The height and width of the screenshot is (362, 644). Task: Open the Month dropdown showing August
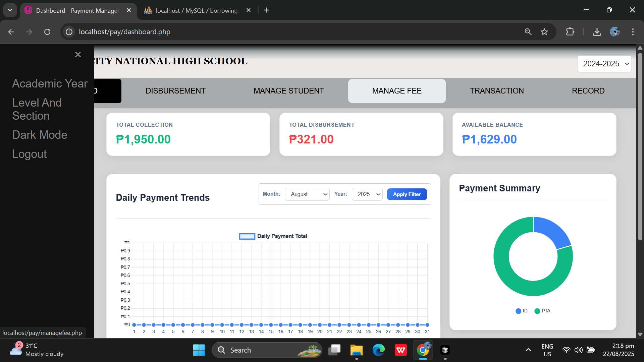(x=307, y=194)
